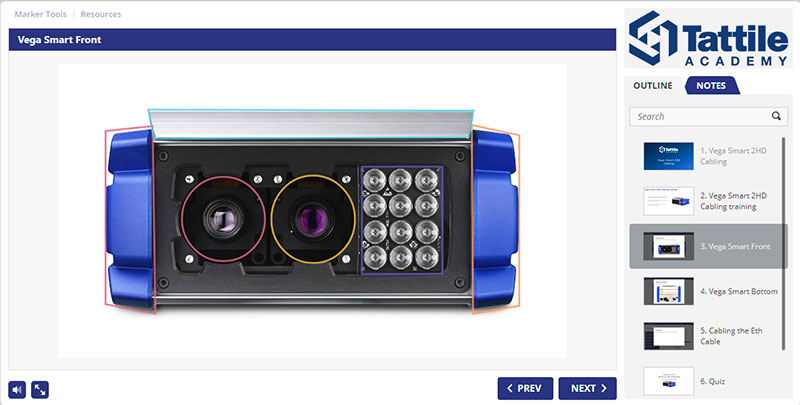The height and width of the screenshot is (405, 800).
Task: Open the Resources menu
Action: (101, 14)
